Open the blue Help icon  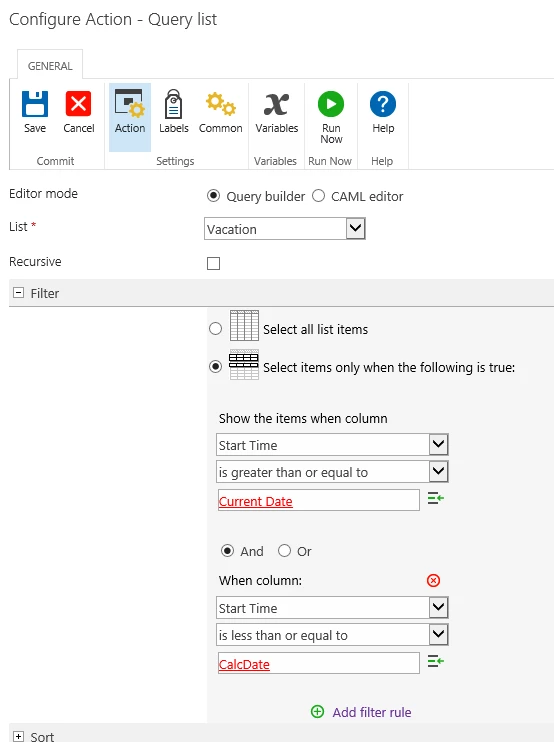(383, 104)
